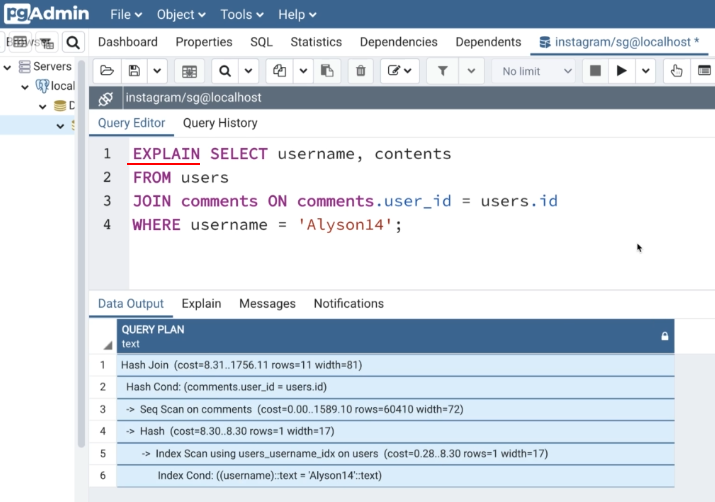Screen dimensions: 715x502
Task: Switch to the Properties tab
Action: pyautogui.click(x=204, y=42)
